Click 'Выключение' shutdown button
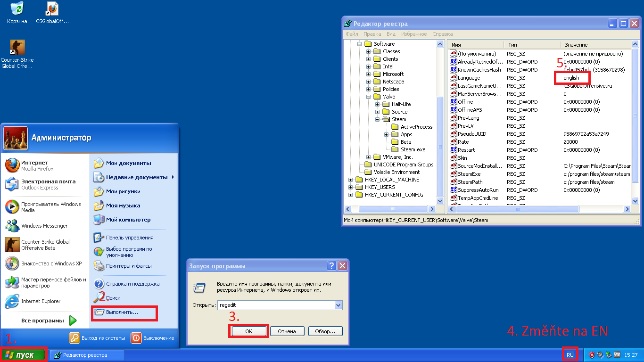The width and height of the screenshot is (644, 362). point(153,338)
